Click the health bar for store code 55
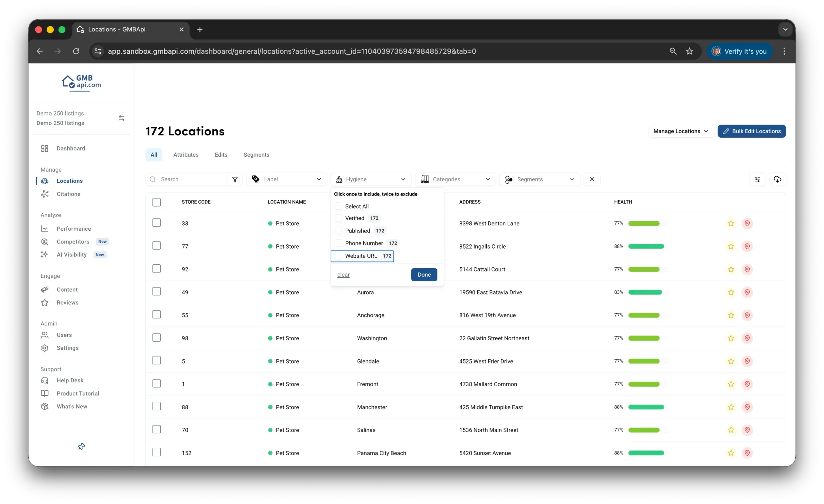The image size is (824, 504). [x=647, y=315]
